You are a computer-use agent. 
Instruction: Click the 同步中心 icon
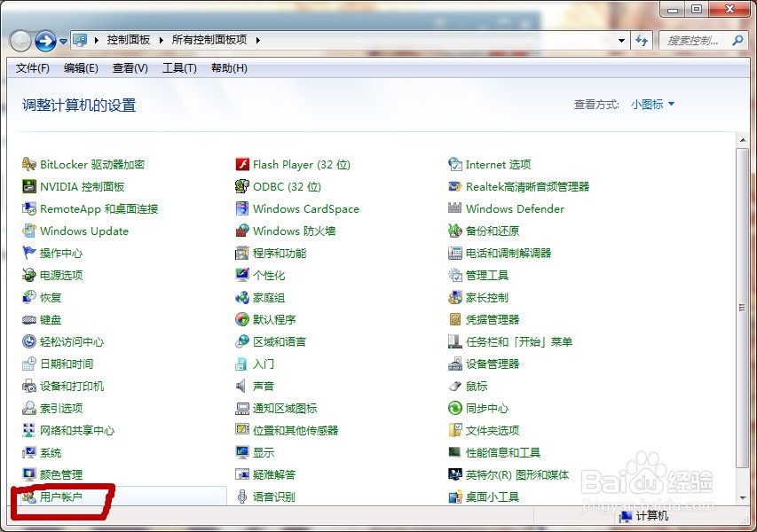click(x=455, y=409)
